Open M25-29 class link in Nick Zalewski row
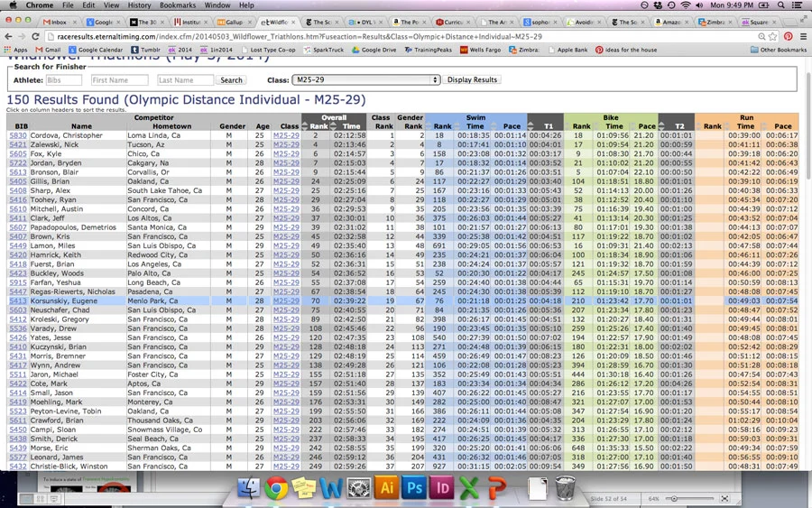This screenshot has height=508, width=812. coord(286,144)
